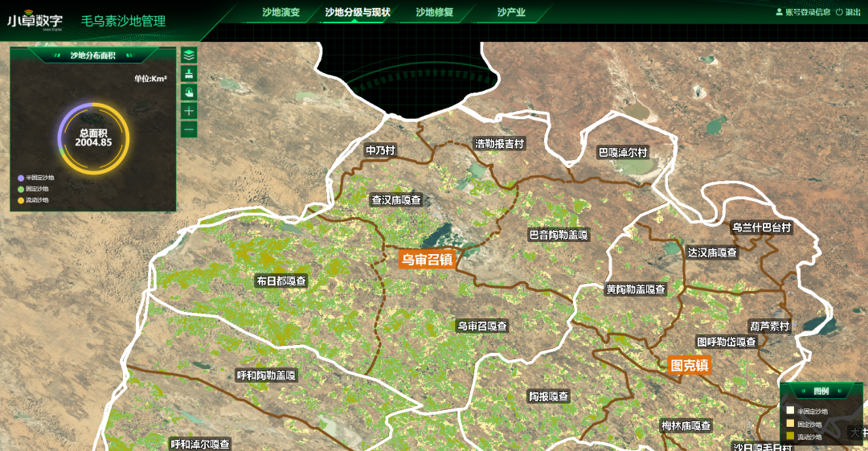
Task: Click the 达汉庙嘎查 map label
Action: (712, 252)
